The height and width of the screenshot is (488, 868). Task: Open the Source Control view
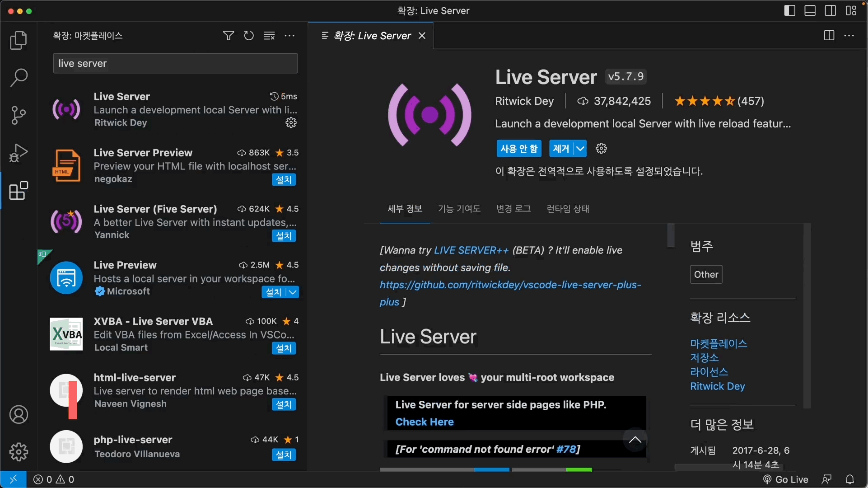point(19,115)
